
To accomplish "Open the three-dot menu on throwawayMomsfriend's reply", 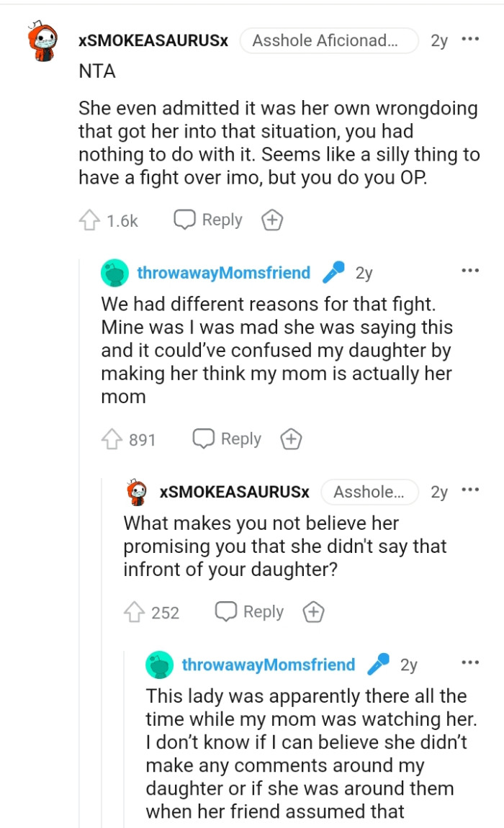I will [470, 270].
